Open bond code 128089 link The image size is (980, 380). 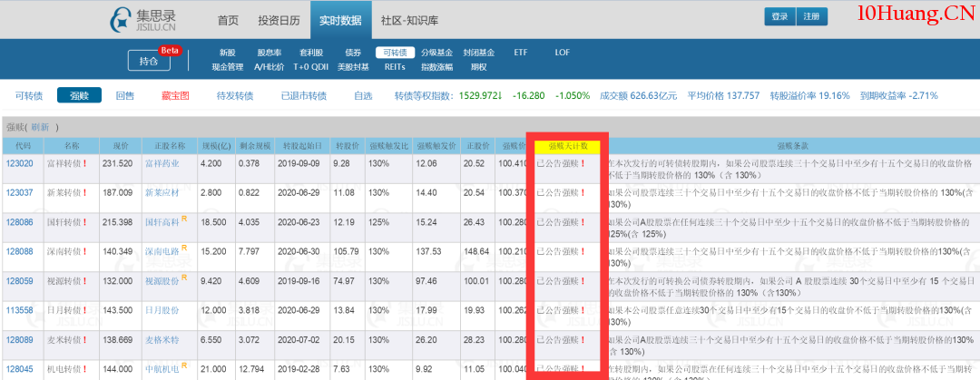click(x=19, y=340)
